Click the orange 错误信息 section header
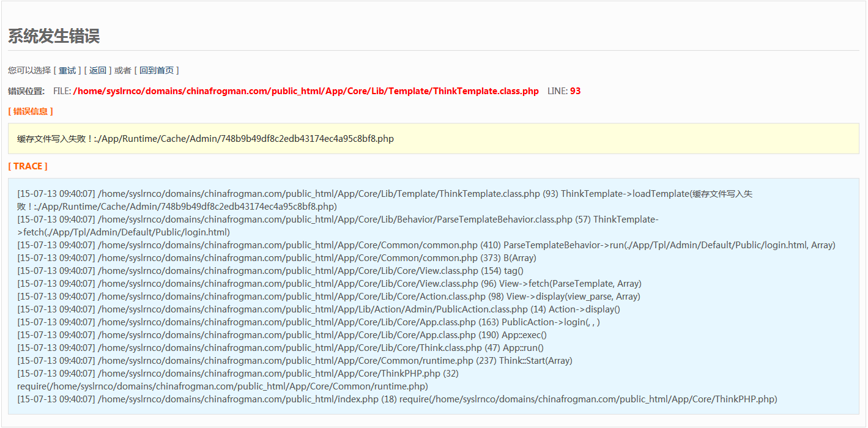 tap(31, 111)
